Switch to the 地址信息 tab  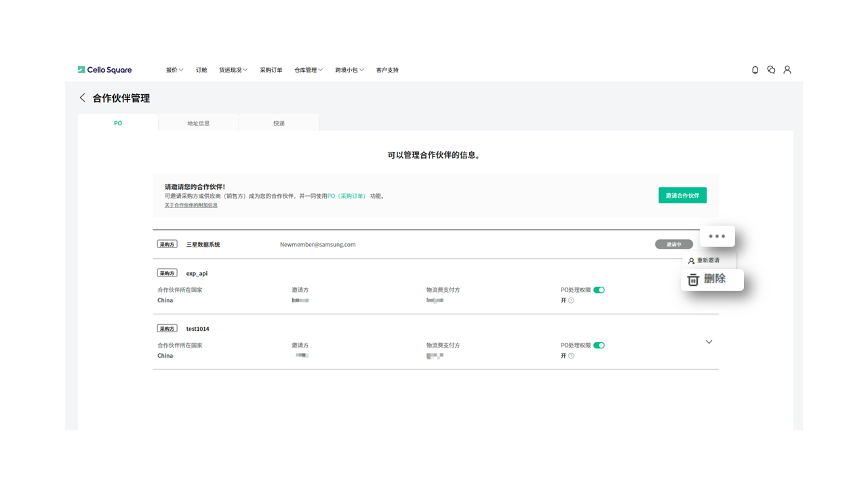click(x=198, y=123)
